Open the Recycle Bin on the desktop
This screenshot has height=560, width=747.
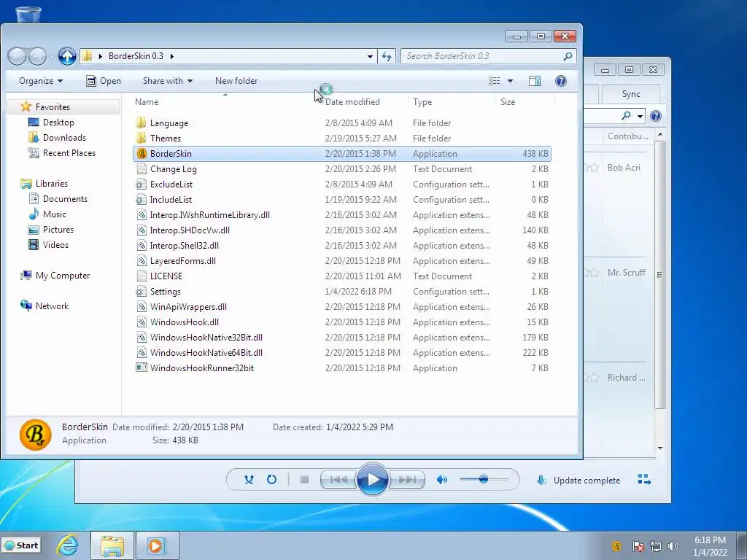pos(28,13)
